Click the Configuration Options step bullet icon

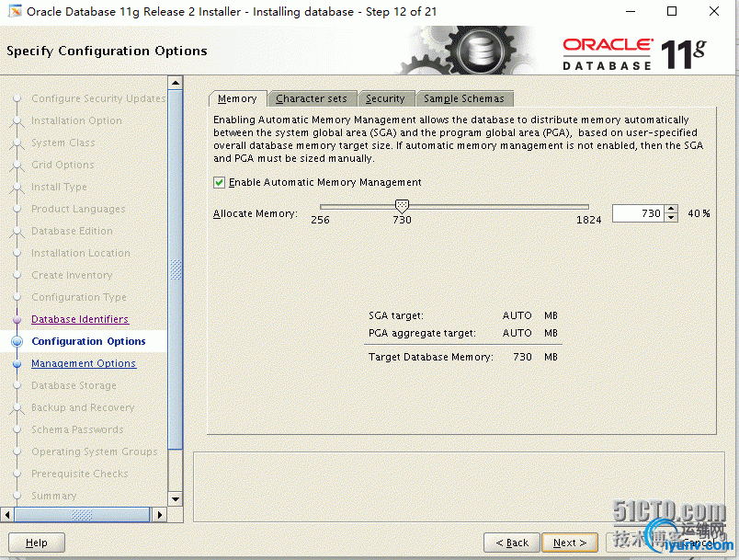click(17, 341)
